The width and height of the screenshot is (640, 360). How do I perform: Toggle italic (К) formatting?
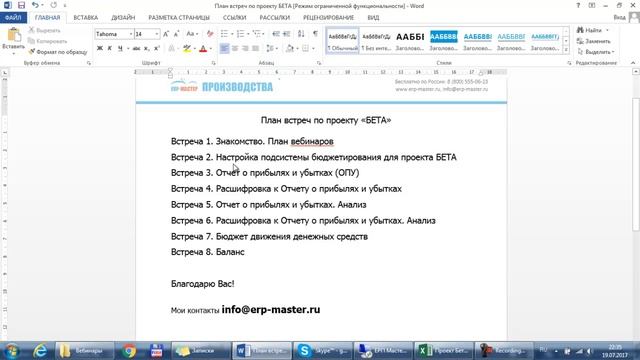coord(109,48)
